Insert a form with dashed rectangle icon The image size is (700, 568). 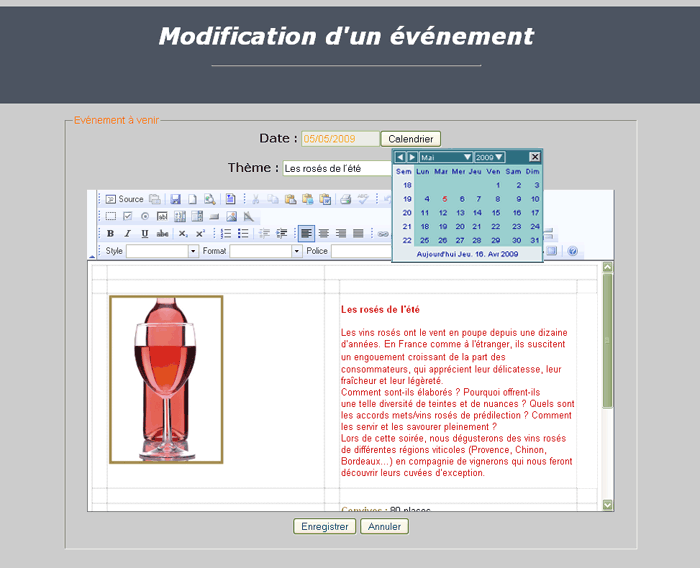(x=110, y=217)
